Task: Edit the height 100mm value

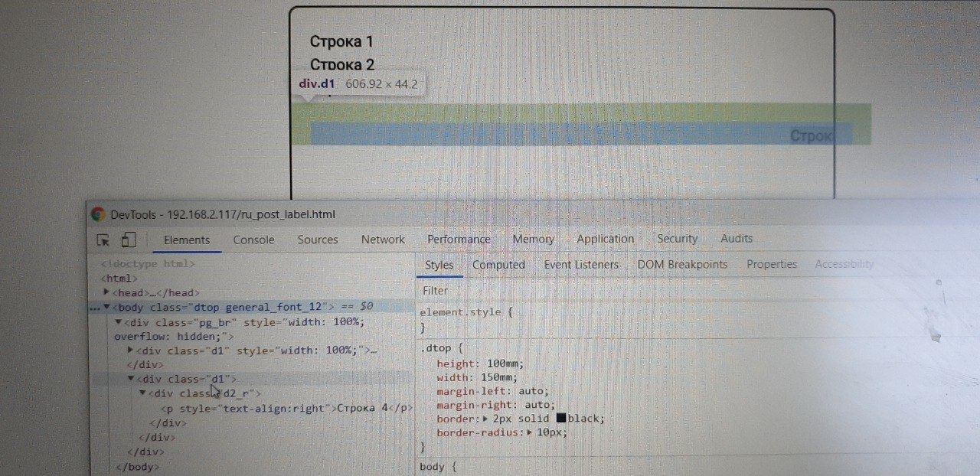Action: click(x=505, y=364)
